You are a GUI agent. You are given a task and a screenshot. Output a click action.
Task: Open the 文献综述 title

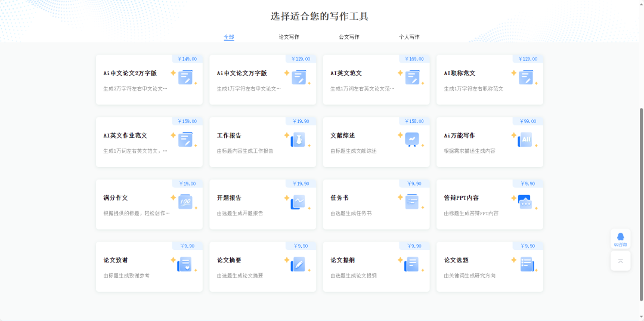(x=342, y=135)
